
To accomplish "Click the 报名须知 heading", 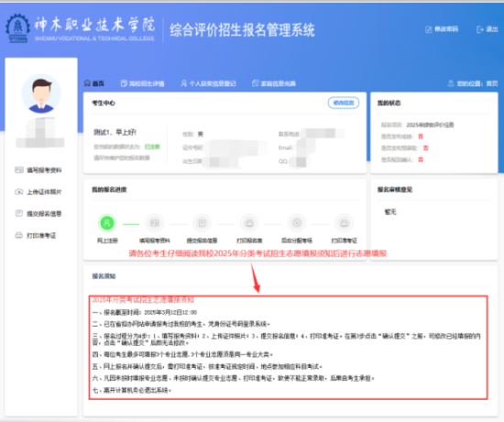I will click(104, 276).
